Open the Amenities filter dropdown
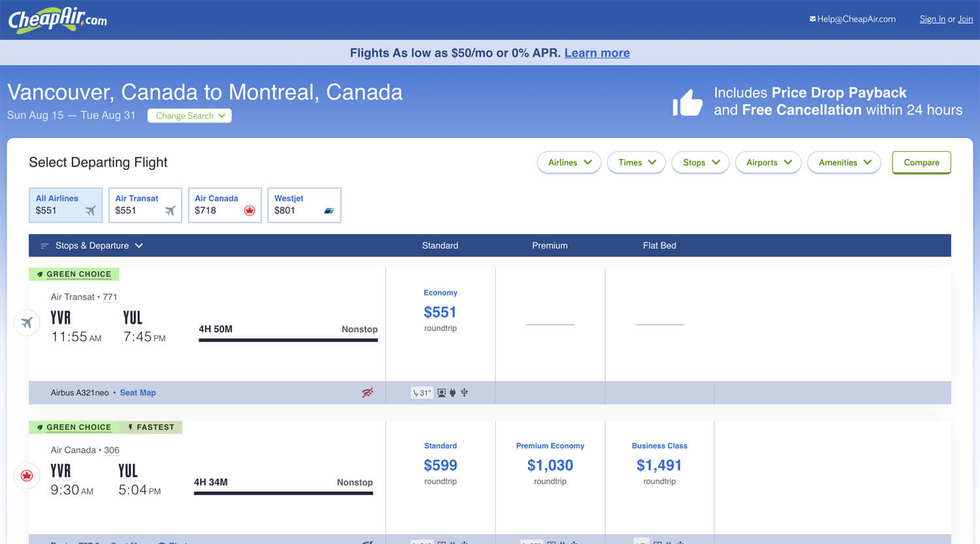This screenshot has width=980, height=544. click(x=844, y=162)
